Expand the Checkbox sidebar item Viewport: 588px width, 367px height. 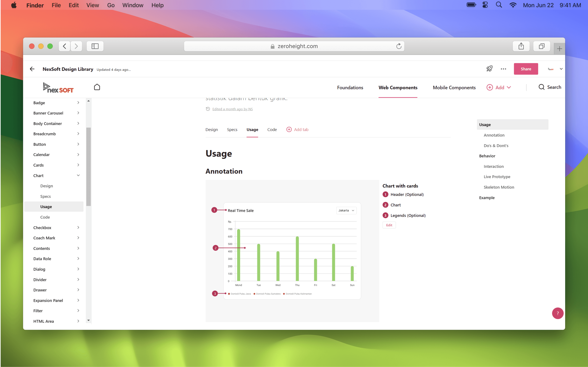pyautogui.click(x=78, y=227)
